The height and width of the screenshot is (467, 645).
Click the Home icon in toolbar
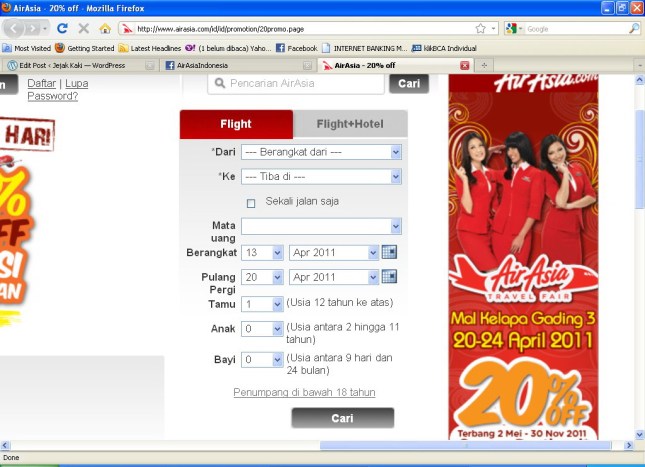105,28
